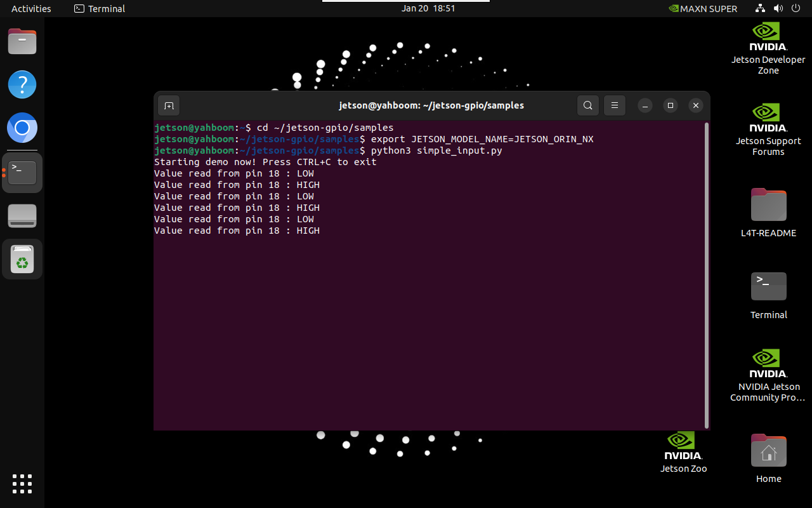Screen dimensions: 812x508
Task: Open the clock showing Jan 20 18:51
Action: 428,9
